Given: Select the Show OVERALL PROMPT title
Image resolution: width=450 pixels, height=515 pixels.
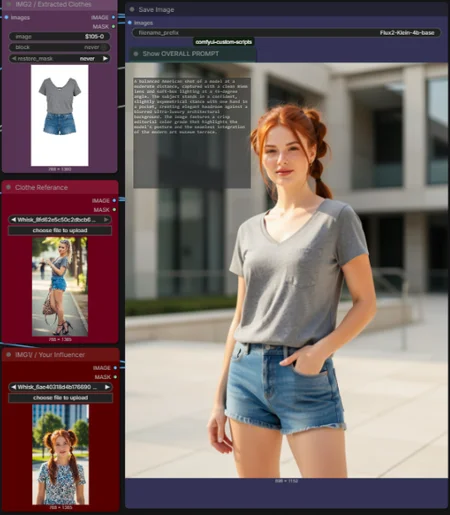Looking at the screenshot, I should [x=181, y=54].
